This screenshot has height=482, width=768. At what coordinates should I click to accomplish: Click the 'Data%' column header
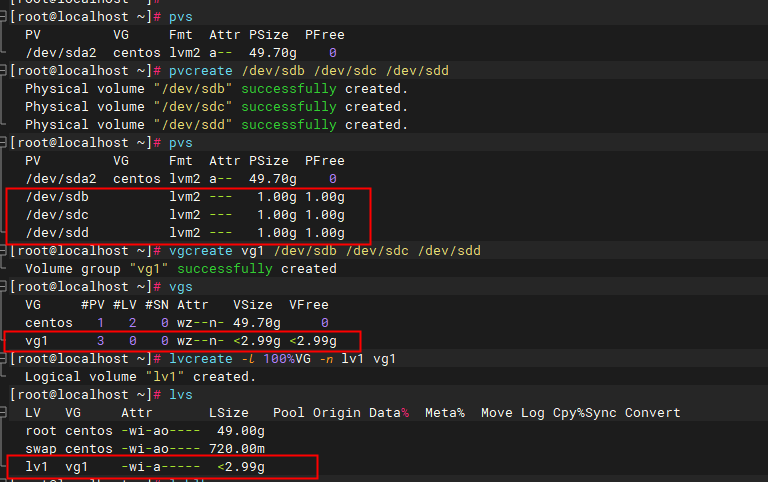pos(389,413)
